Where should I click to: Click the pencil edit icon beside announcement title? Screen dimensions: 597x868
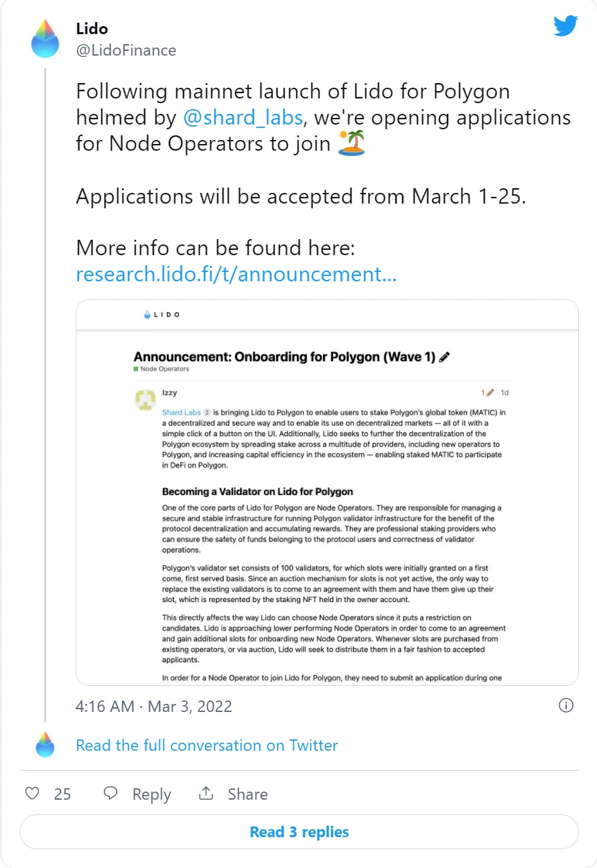[444, 357]
